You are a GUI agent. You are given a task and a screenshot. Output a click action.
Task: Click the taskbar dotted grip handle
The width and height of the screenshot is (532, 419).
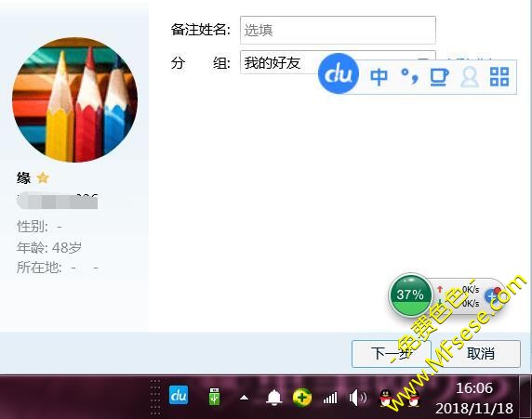[x=155, y=398]
